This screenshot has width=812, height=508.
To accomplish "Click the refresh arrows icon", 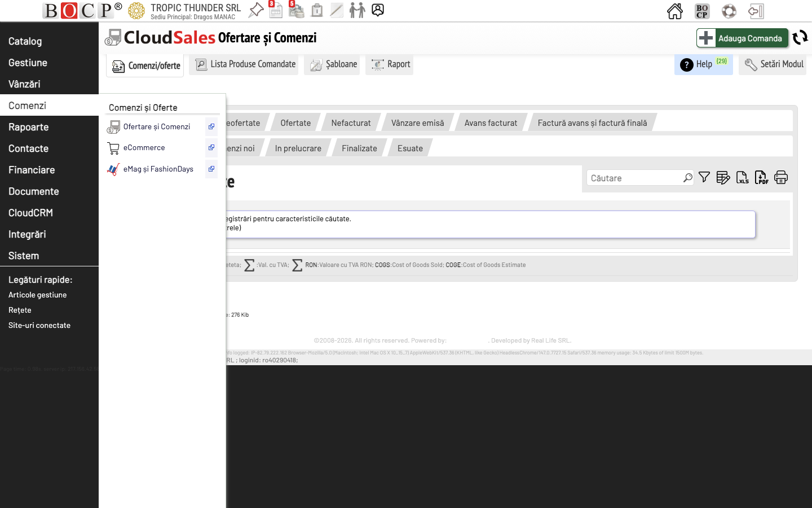I will (800, 38).
